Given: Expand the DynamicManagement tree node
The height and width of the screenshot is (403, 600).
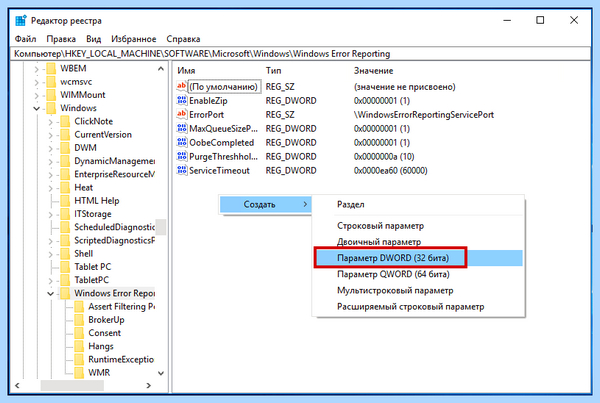Looking at the screenshot, I should [x=51, y=161].
